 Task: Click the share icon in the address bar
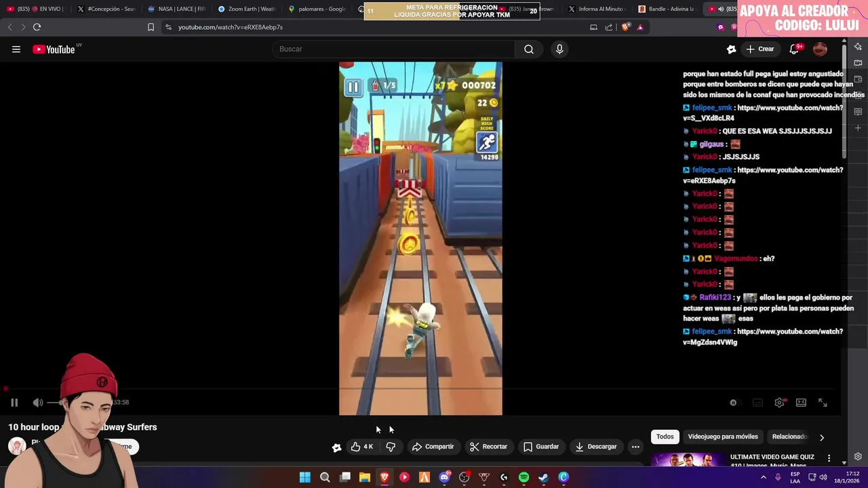click(x=609, y=27)
